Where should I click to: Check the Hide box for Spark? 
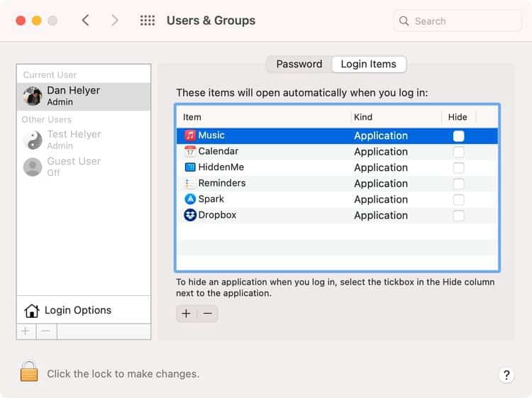tap(459, 199)
